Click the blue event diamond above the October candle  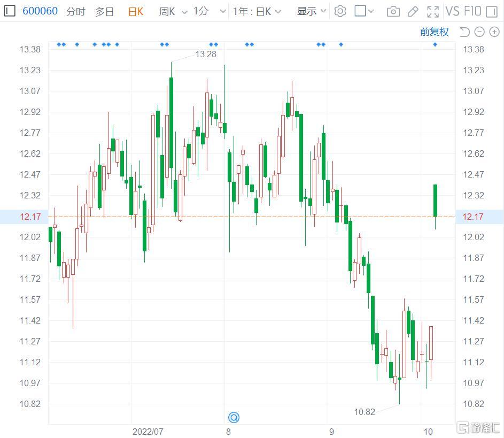tap(435, 45)
